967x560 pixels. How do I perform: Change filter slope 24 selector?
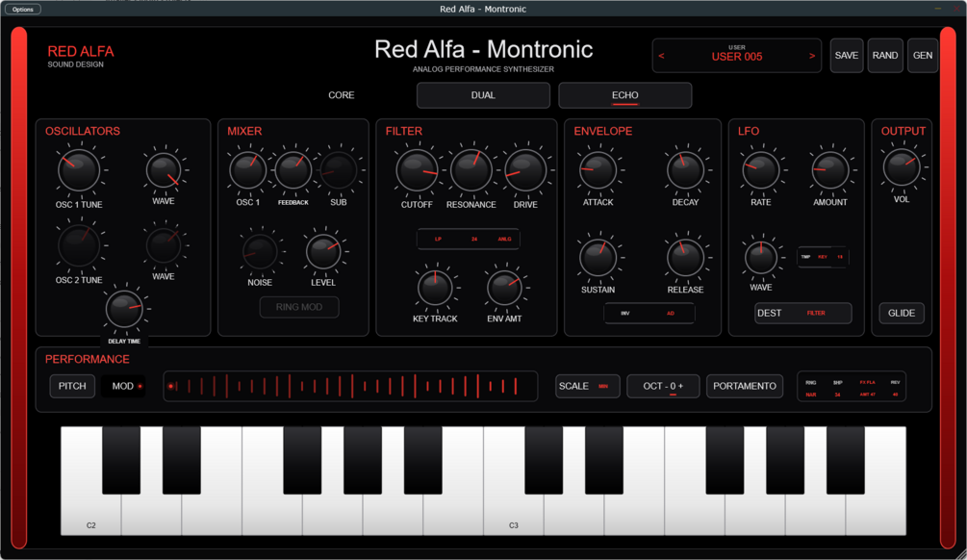[x=474, y=240]
